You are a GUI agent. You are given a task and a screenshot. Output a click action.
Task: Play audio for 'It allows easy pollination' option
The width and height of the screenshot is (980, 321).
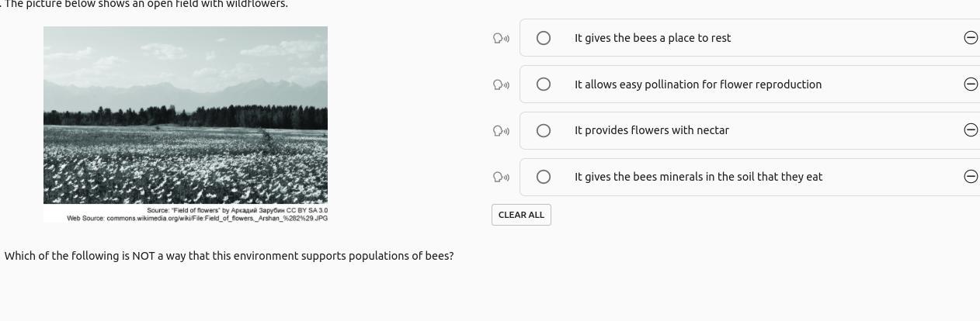tap(501, 85)
